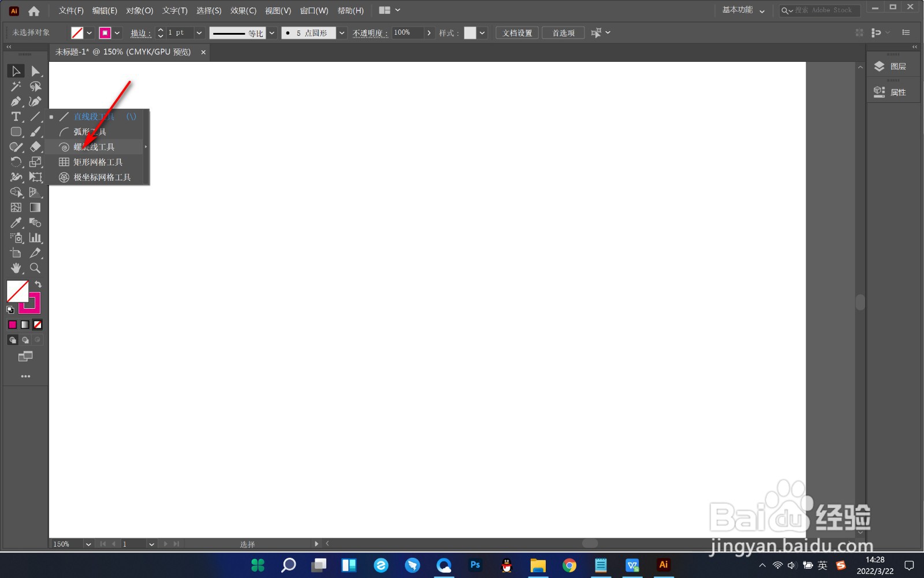The width and height of the screenshot is (924, 578).
Task: Select the Paintbrush tool
Action: click(x=35, y=132)
